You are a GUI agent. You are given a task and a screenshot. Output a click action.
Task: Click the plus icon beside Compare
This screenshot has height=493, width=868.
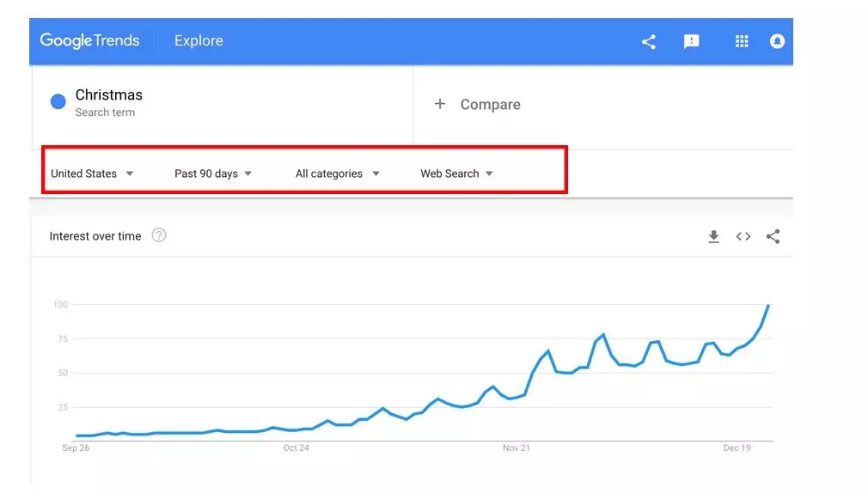[x=440, y=104]
